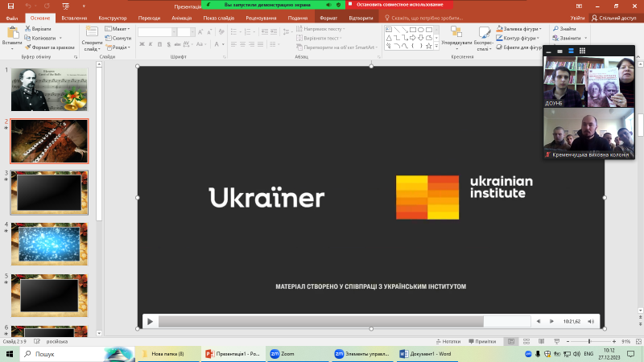Toggle underline formatting
The image size is (644, 362).
[159, 44]
